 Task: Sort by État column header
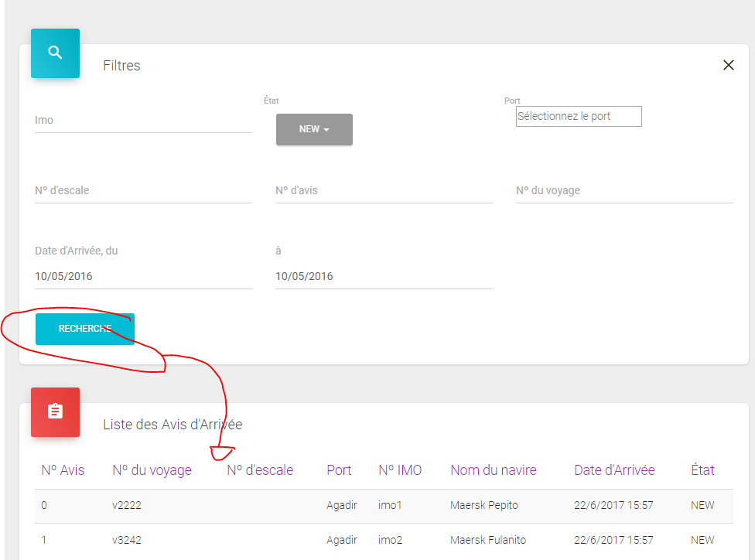702,470
